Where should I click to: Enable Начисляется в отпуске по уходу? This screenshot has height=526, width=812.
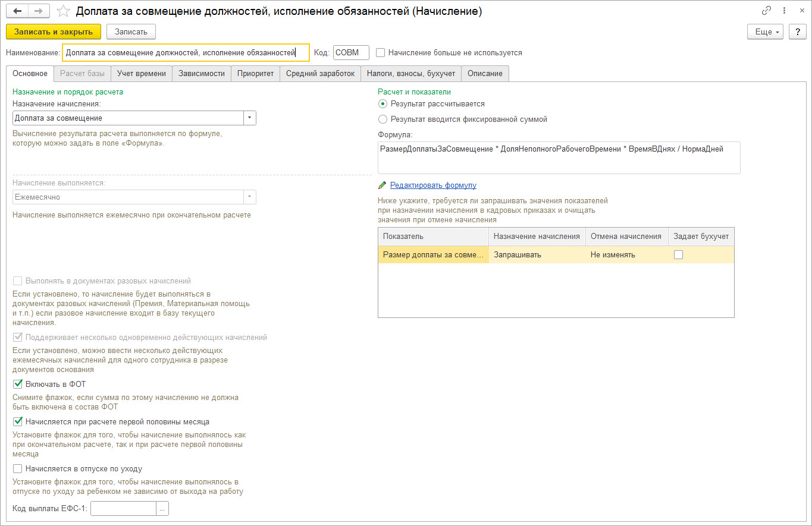pyautogui.click(x=17, y=468)
